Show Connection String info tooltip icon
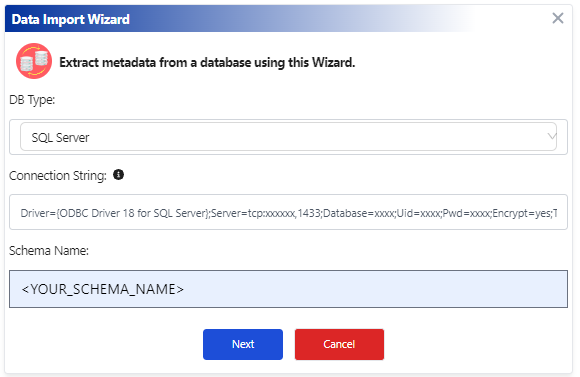The width and height of the screenshot is (580, 377). (118, 175)
